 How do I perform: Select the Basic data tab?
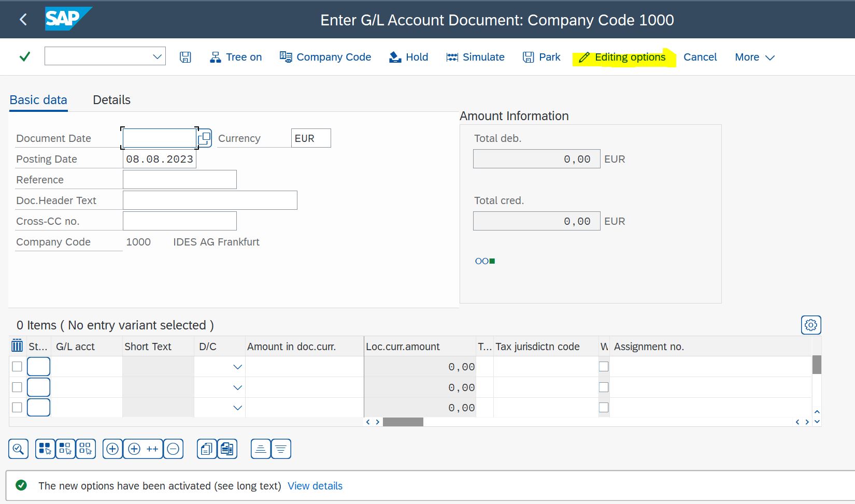[38, 99]
